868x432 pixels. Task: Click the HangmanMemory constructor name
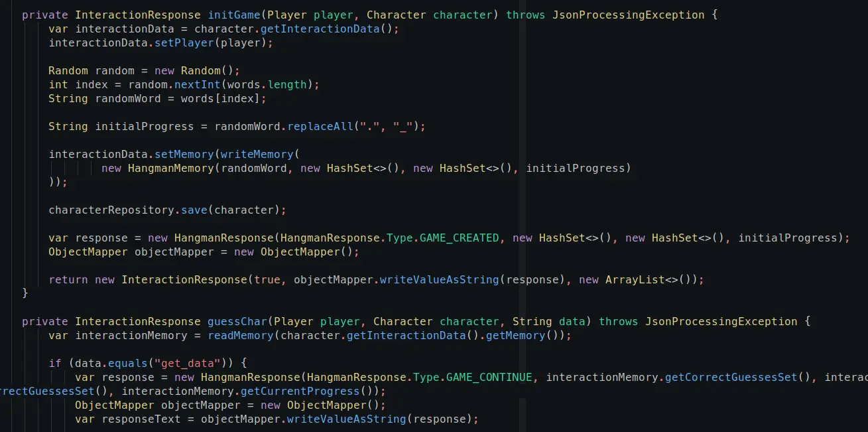pos(170,168)
